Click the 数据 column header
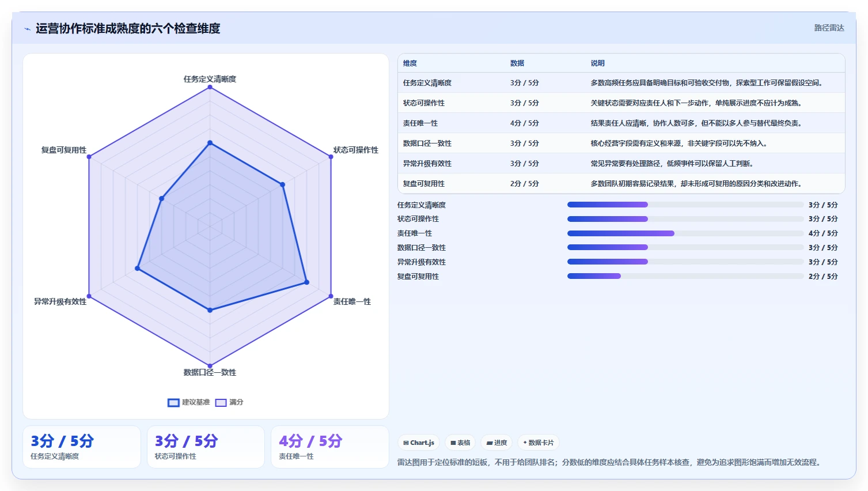 [517, 63]
